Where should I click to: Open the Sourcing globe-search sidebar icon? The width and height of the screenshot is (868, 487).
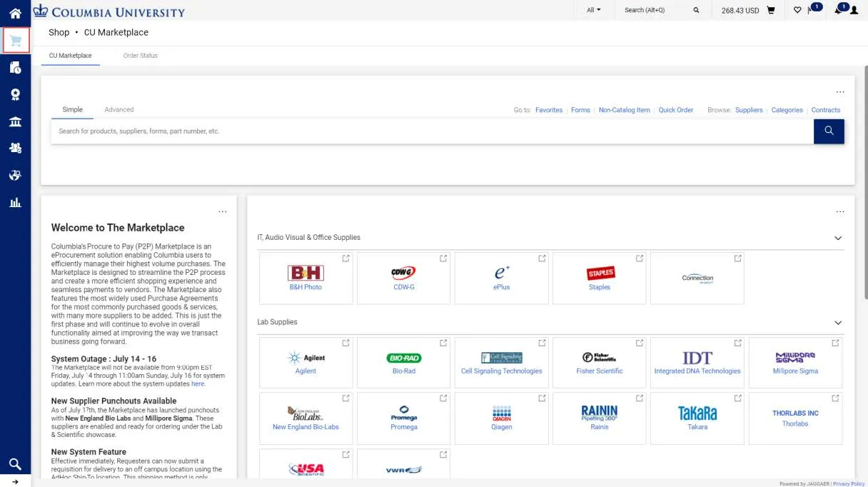[x=15, y=176]
